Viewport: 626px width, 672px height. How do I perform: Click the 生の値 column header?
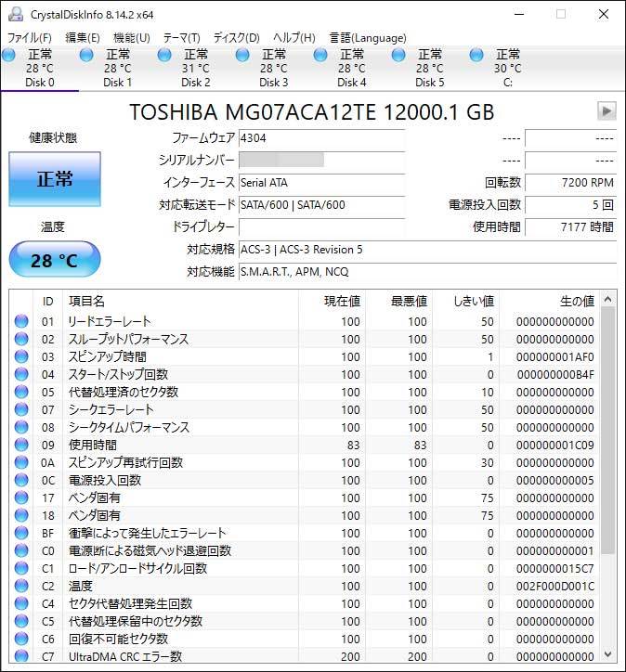point(577,302)
